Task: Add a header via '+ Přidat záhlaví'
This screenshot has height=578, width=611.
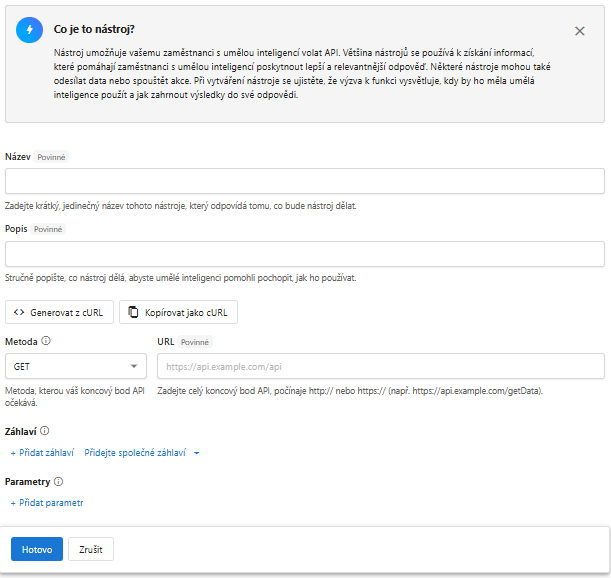Action: 42,453
